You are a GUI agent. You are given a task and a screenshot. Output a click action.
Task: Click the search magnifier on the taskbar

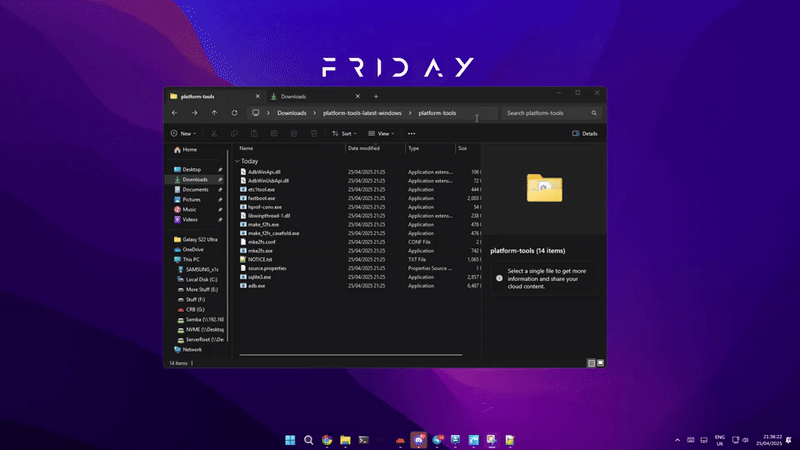(x=309, y=439)
